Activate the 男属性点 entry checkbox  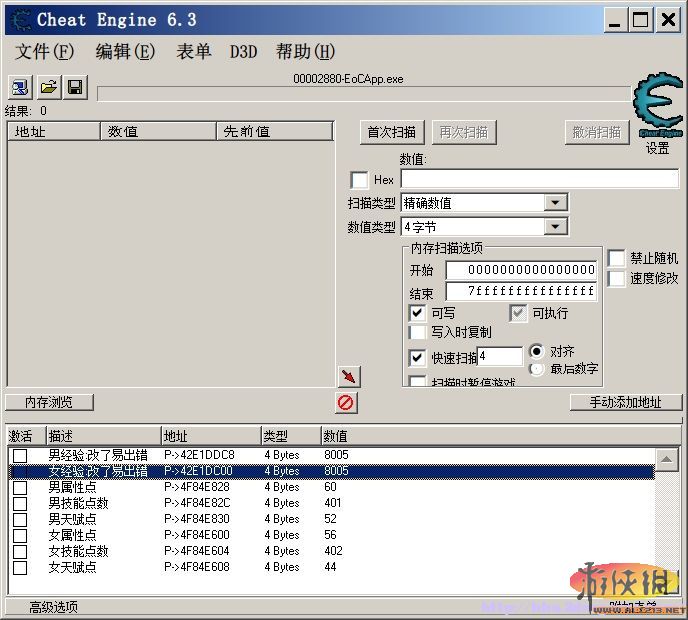pos(20,487)
